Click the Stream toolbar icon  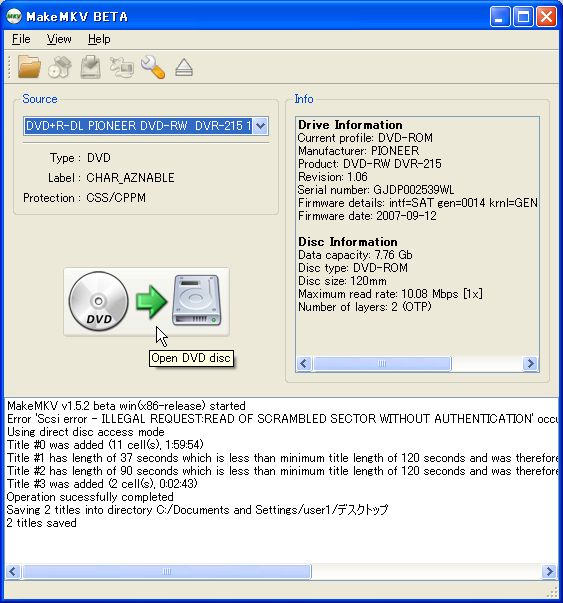(122, 67)
